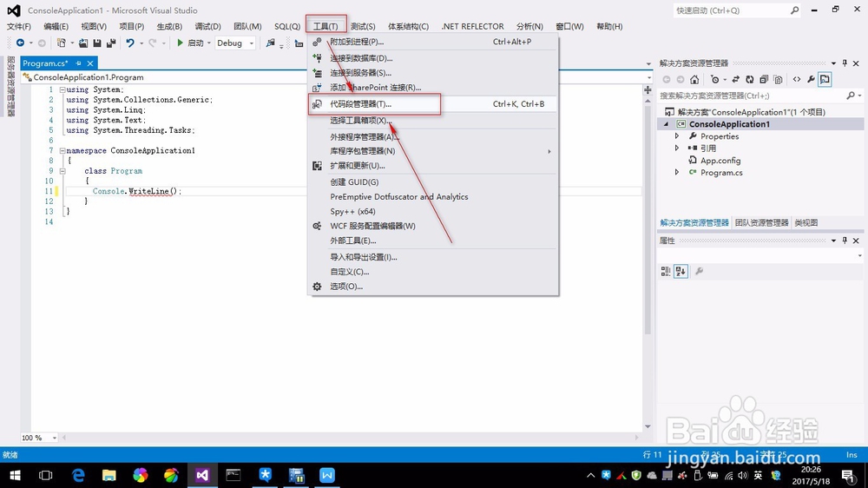Screen dimensions: 868x488
Task: Expand the 引用 references node
Action: 676,148
